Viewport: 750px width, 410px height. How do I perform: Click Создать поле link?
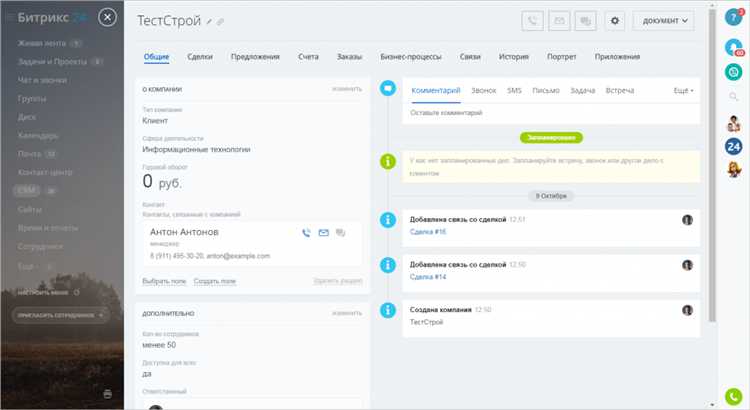(214, 282)
